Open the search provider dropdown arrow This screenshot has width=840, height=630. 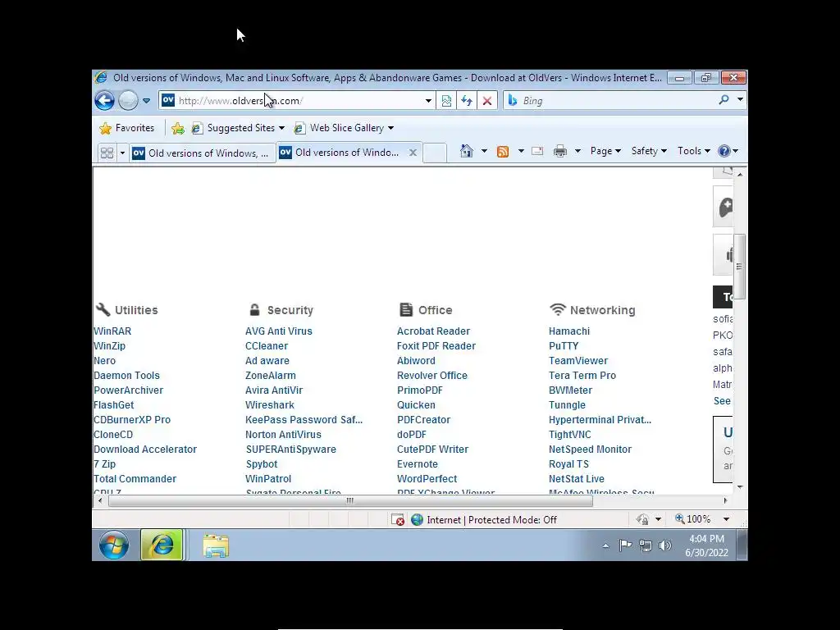pyautogui.click(x=740, y=99)
